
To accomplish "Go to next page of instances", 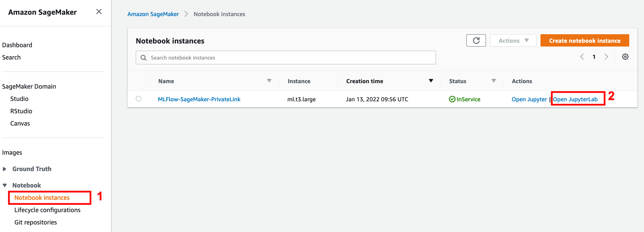I will point(606,57).
